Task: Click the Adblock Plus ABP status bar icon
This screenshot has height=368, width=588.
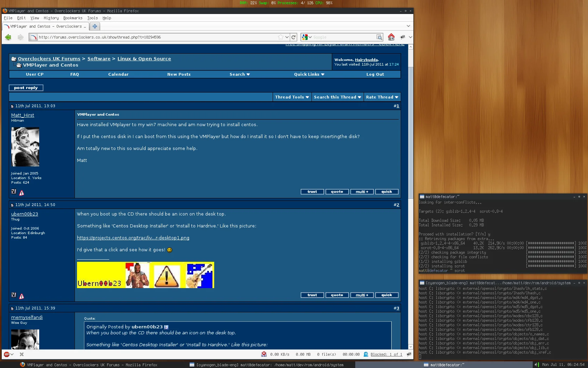Action: pyautogui.click(x=6, y=354)
